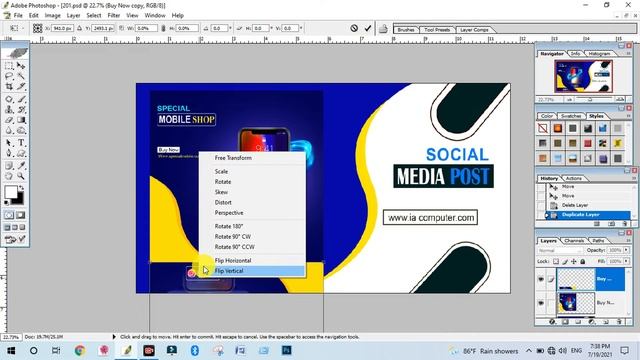
Task: Open the Layer Comps palette tab
Action: (474, 30)
